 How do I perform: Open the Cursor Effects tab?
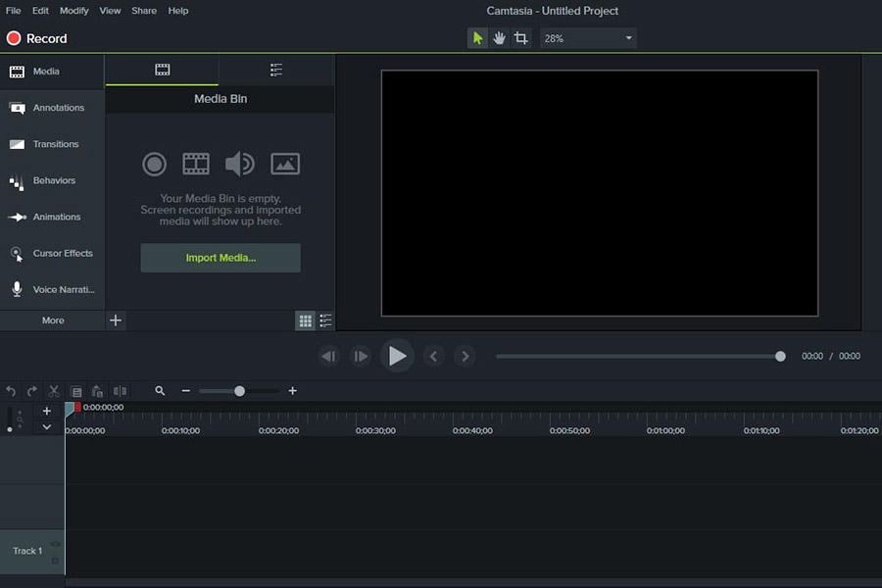pos(52,253)
